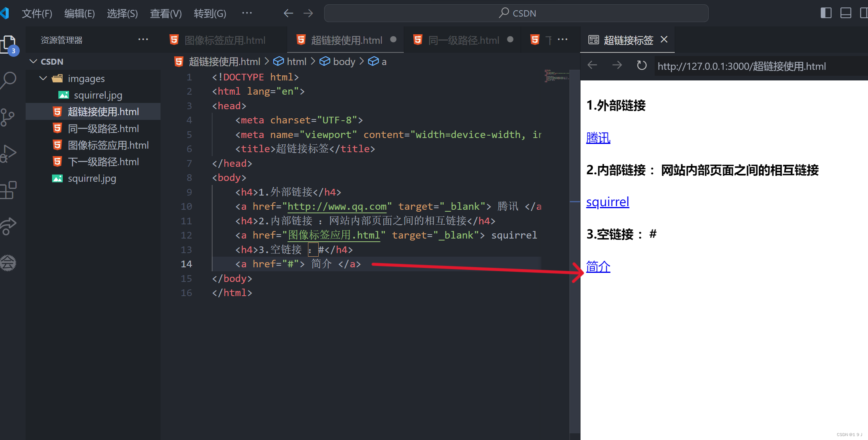Click the 腾讯 link in preview
The image size is (868, 440).
click(x=598, y=138)
